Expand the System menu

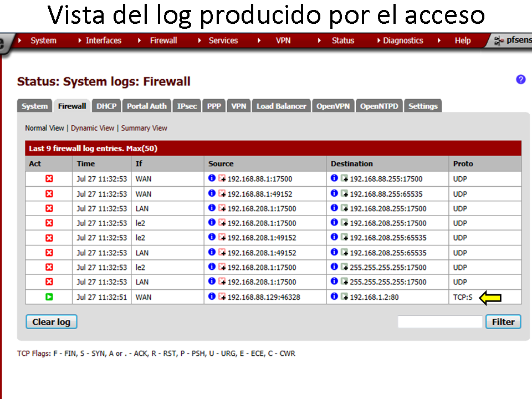43,40
